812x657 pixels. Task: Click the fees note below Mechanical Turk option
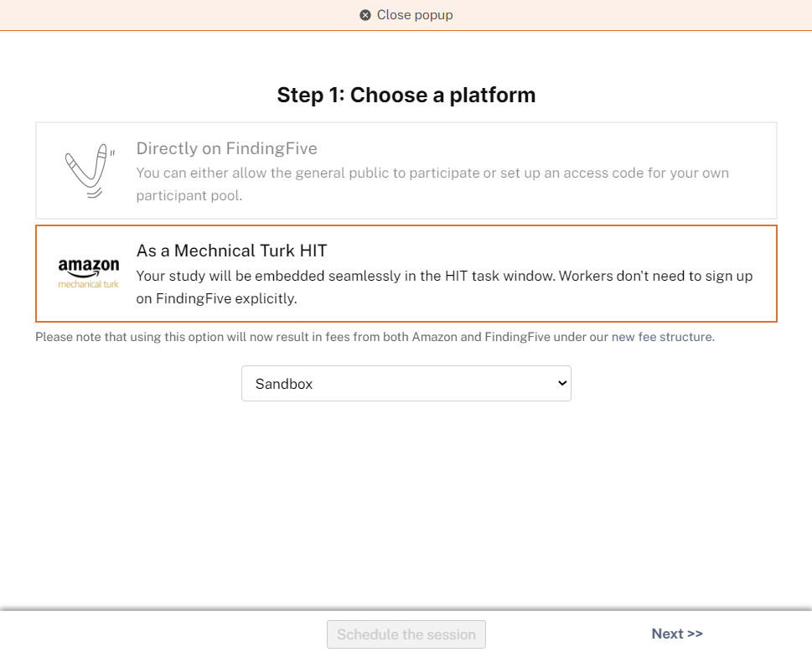coord(375,337)
